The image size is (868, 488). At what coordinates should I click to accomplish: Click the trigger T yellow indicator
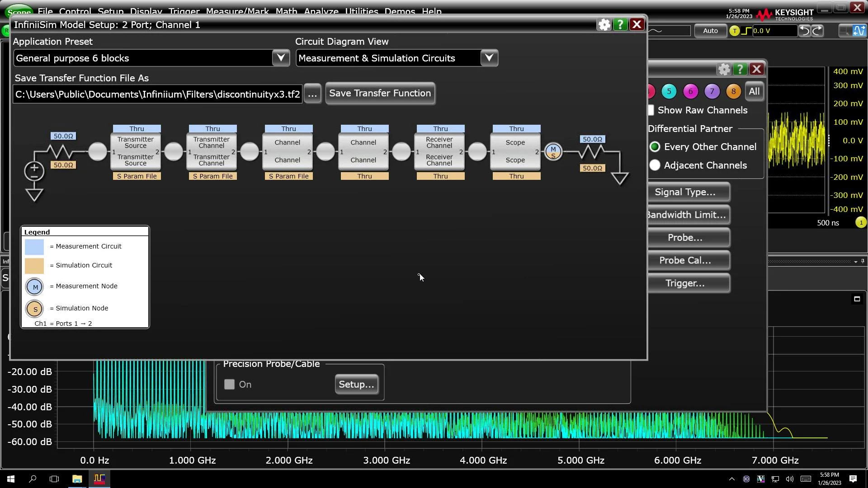pyautogui.click(x=735, y=31)
